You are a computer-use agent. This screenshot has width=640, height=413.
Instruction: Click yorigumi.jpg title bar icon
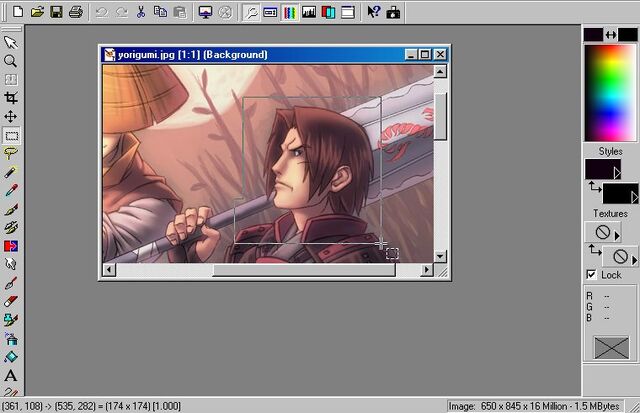tap(109, 55)
